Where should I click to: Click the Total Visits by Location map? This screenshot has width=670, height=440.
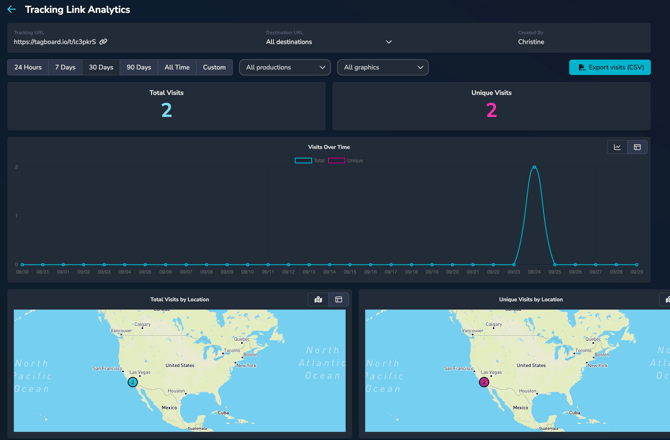179,370
